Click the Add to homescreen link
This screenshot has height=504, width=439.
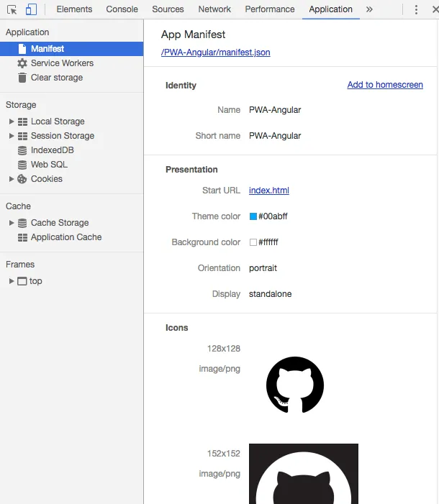tap(385, 85)
